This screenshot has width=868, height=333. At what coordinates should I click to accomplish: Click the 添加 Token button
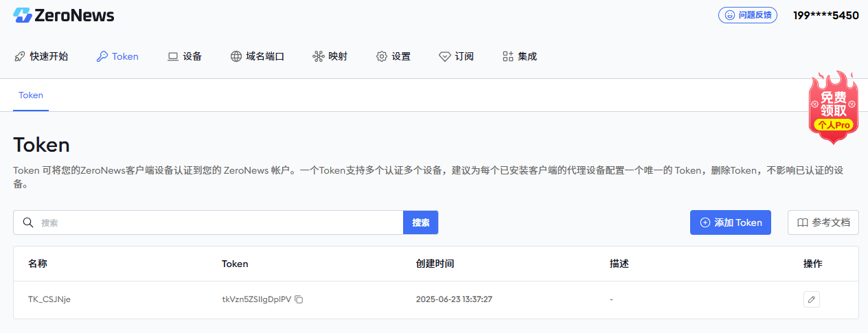coord(731,222)
